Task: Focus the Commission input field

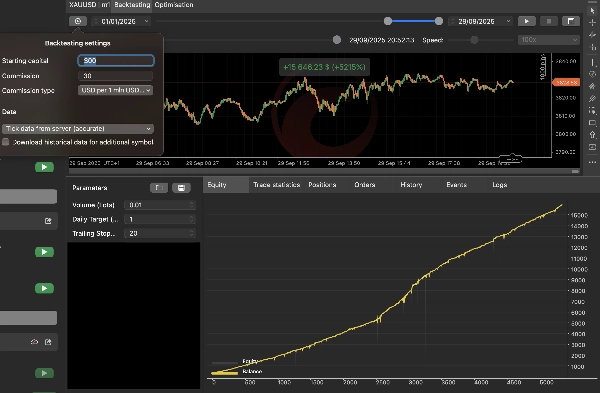Action: click(116, 76)
